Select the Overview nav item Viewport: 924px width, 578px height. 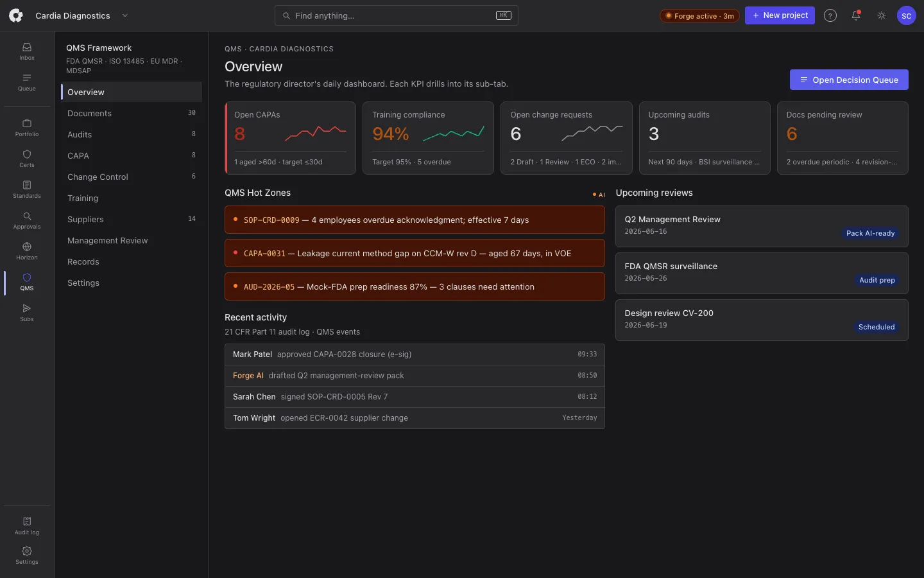point(132,92)
